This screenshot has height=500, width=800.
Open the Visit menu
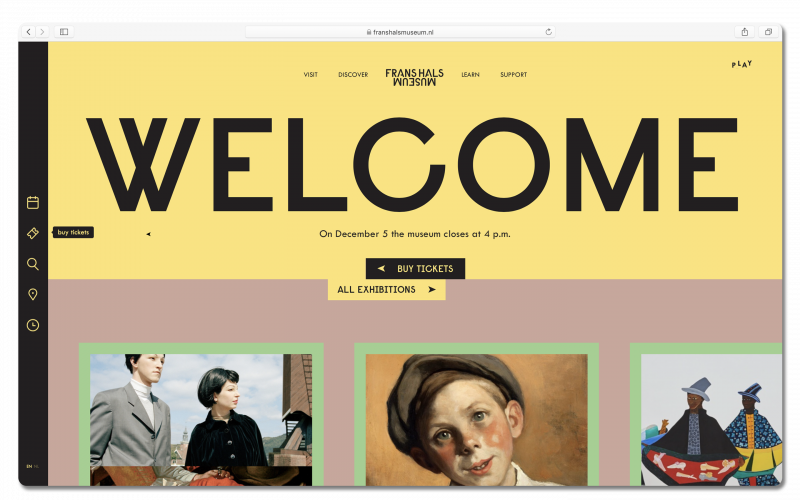point(311,74)
